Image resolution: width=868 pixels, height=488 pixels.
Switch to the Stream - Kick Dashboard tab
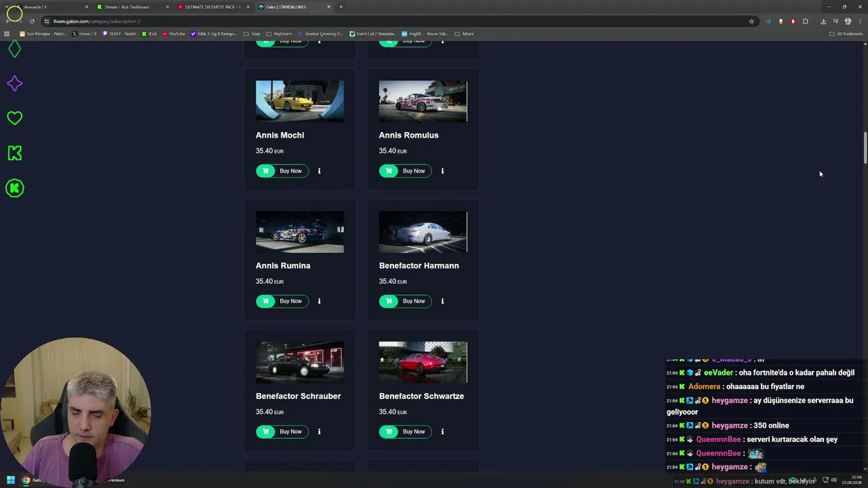[132, 7]
